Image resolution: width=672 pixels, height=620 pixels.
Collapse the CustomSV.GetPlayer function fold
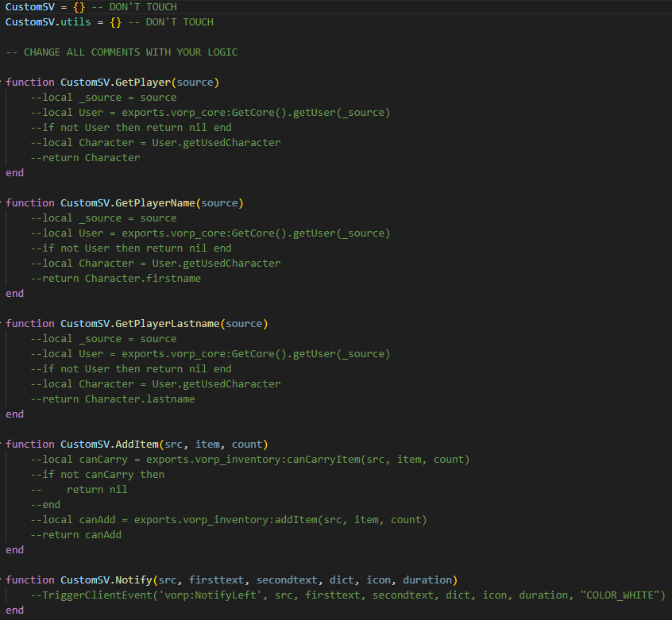[2, 83]
